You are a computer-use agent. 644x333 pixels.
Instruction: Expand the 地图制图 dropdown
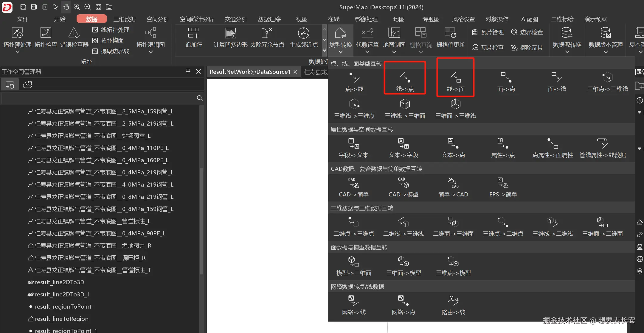pos(394,52)
